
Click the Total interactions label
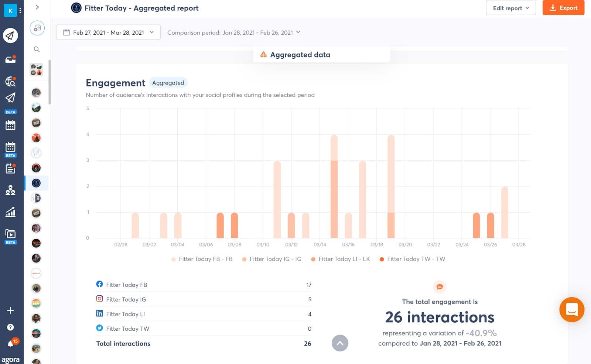[x=123, y=344]
